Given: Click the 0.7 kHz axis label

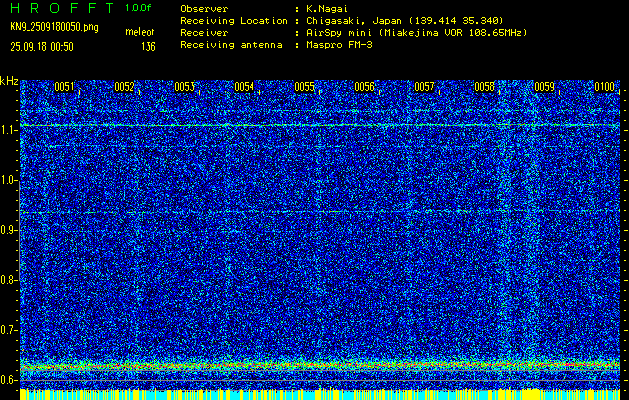Looking at the screenshot, I should (x=7, y=330).
